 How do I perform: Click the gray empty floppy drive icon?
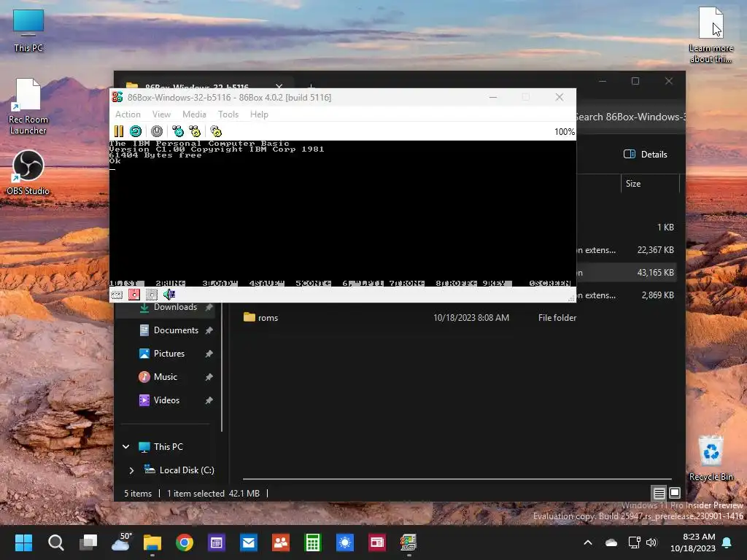click(x=152, y=295)
